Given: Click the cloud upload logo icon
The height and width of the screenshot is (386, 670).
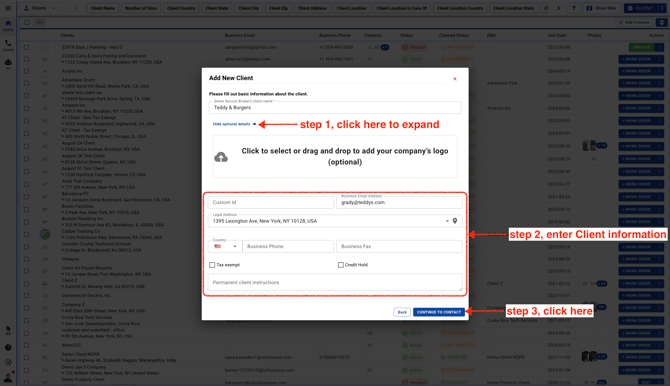Looking at the screenshot, I should point(221,157).
